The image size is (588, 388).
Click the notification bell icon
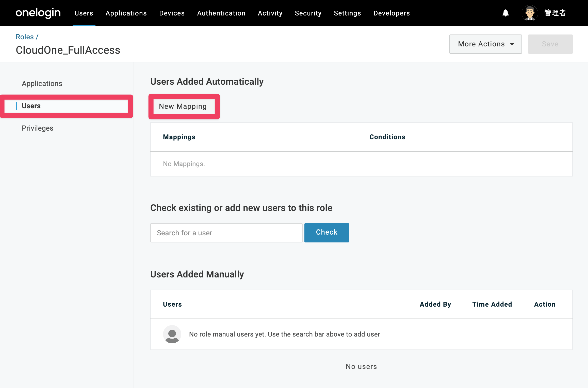point(505,13)
